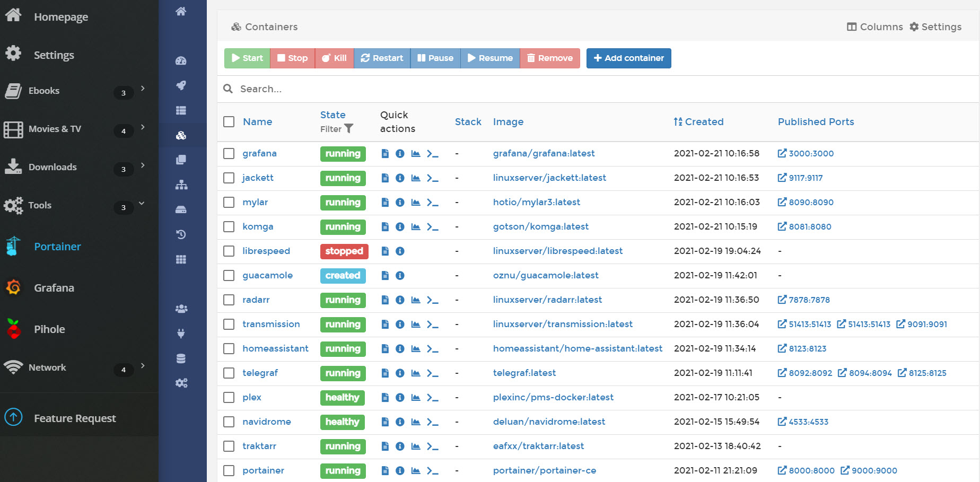
Task: Open the State Filter dropdown
Action: coord(337,129)
